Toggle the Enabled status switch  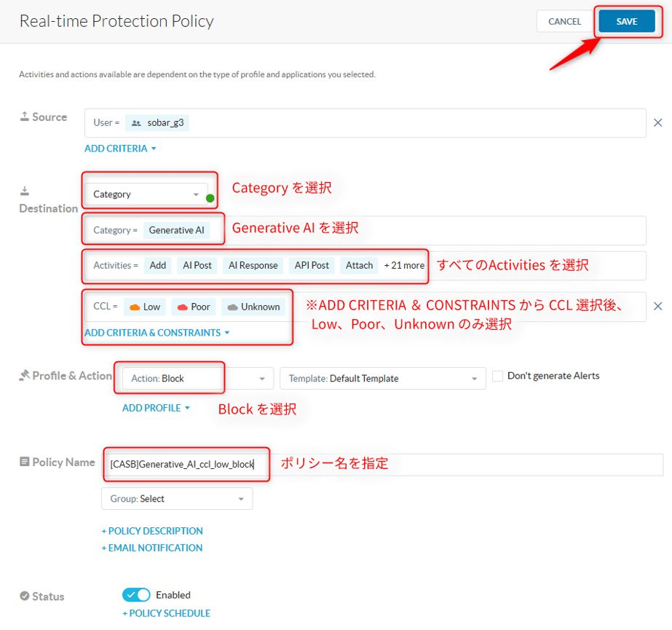tap(137, 595)
